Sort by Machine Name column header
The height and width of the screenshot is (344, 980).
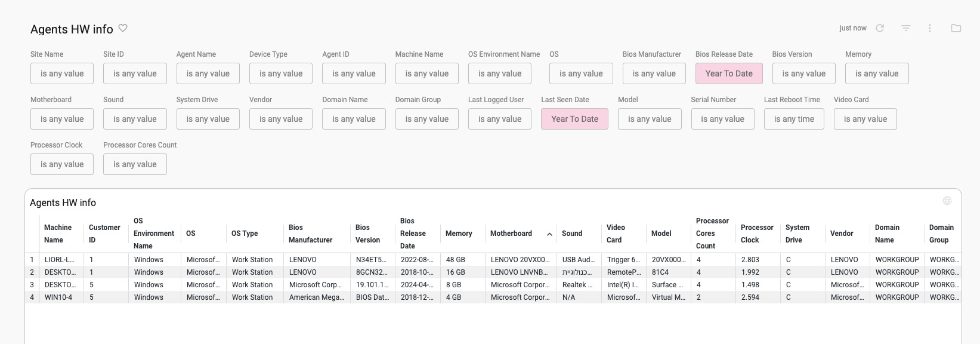click(x=58, y=234)
